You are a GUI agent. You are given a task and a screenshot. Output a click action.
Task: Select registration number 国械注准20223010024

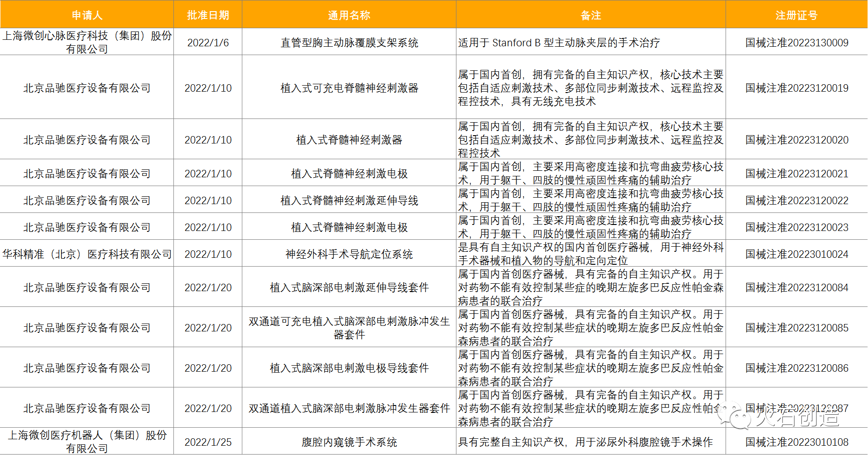coord(796,254)
